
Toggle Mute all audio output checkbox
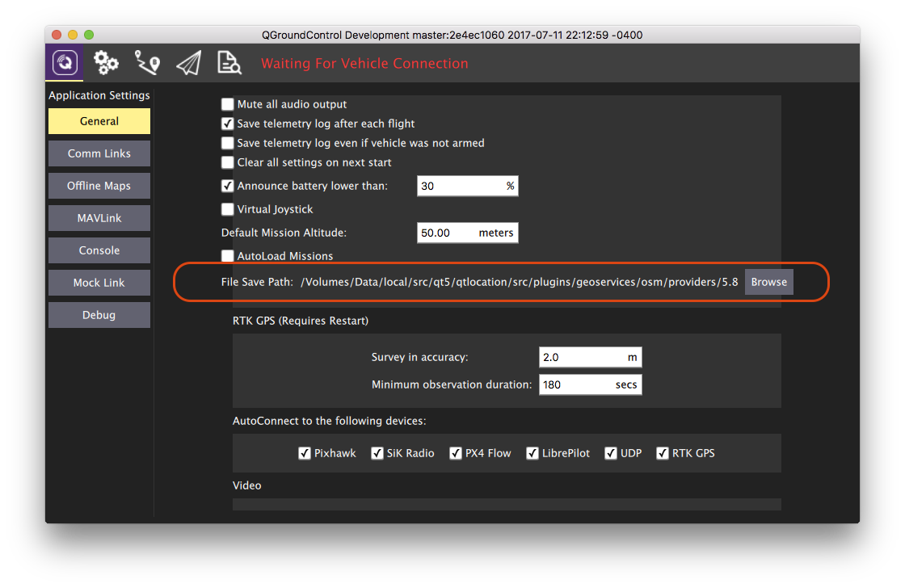[227, 104]
